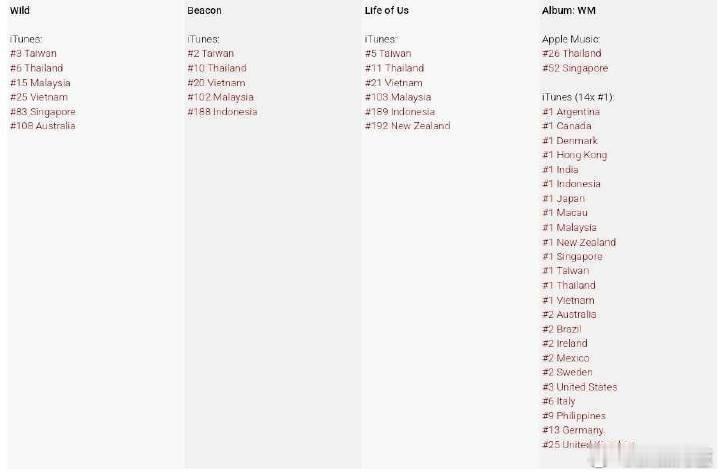Click #15 Malaysia in Wild list
Viewport: 720px width, 476px height.
[x=40, y=83]
